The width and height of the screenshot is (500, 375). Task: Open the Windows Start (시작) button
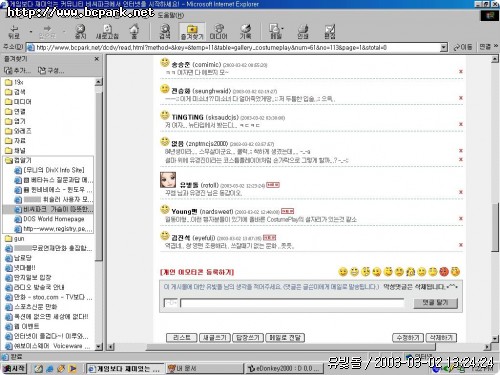(x=14, y=368)
